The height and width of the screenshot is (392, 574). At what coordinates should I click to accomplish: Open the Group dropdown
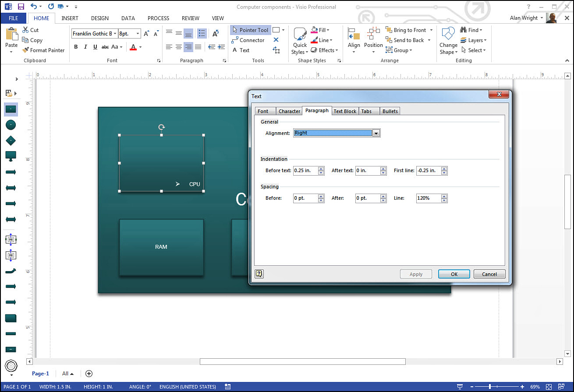coord(399,50)
